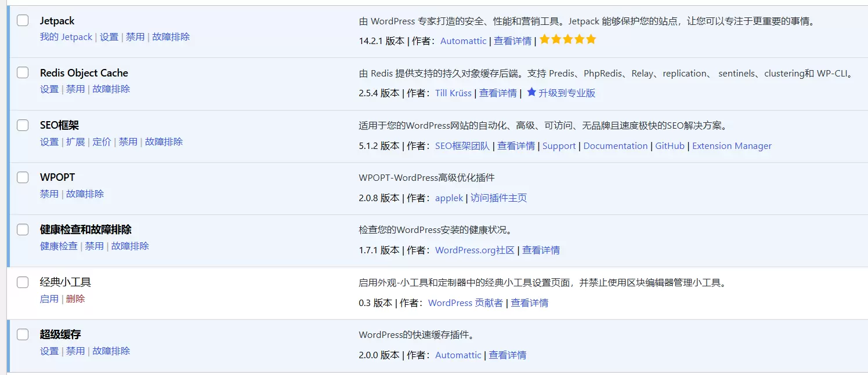
Task: Activate 经典小工具 with the 启用 link
Action: (x=49, y=298)
